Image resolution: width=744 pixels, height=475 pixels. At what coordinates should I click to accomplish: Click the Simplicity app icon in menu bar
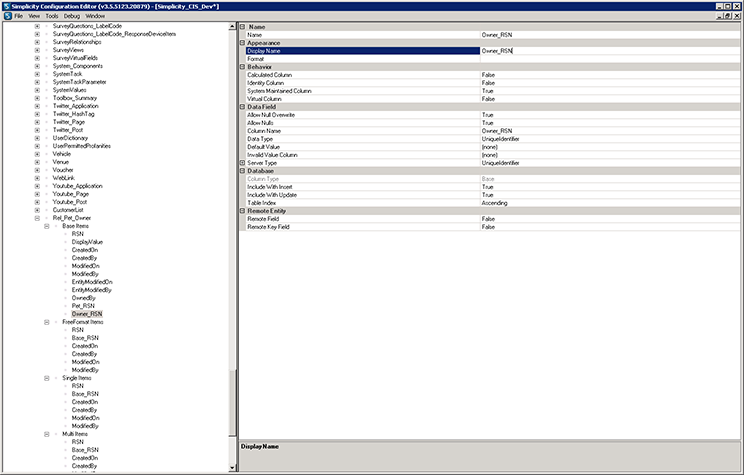[7, 16]
